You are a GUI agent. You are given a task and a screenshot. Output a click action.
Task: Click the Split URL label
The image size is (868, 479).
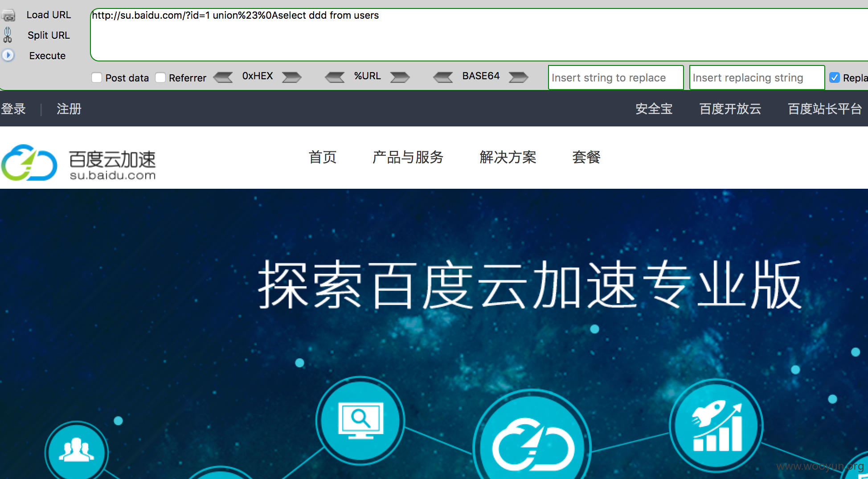click(x=49, y=35)
